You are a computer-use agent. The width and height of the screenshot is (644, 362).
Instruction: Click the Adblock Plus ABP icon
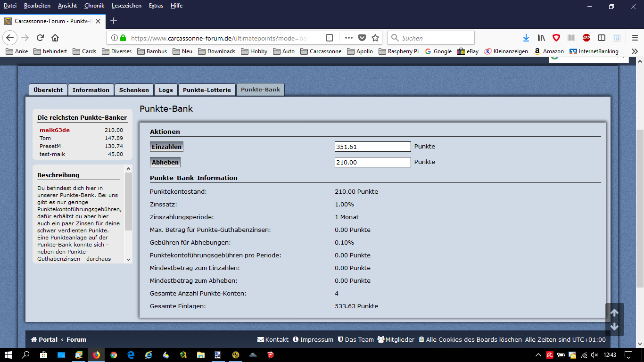(x=586, y=38)
